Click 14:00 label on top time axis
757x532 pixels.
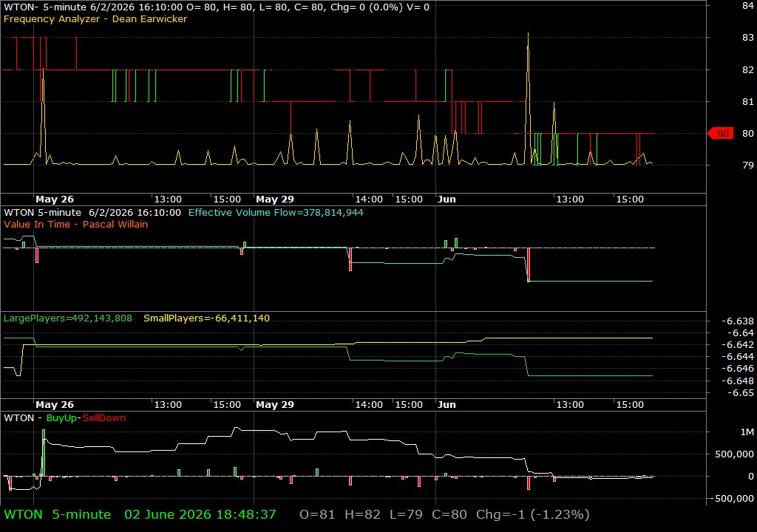[x=369, y=199]
